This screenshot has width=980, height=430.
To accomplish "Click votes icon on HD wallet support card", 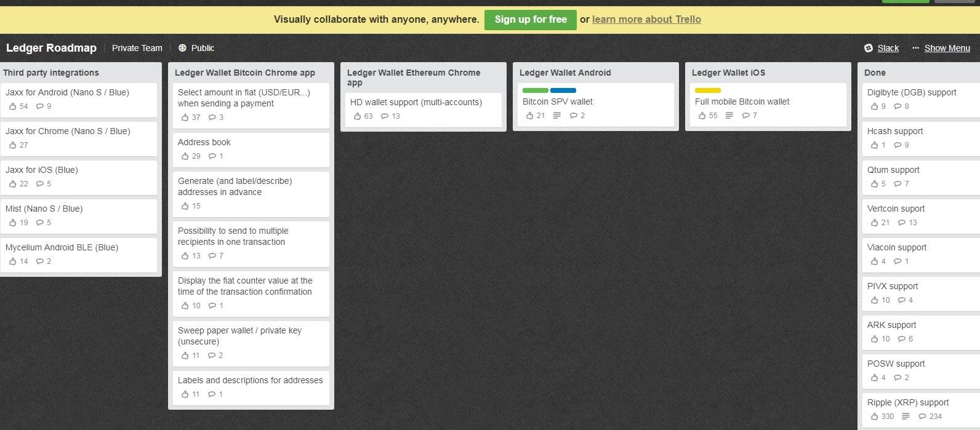I will [x=358, y=116].
